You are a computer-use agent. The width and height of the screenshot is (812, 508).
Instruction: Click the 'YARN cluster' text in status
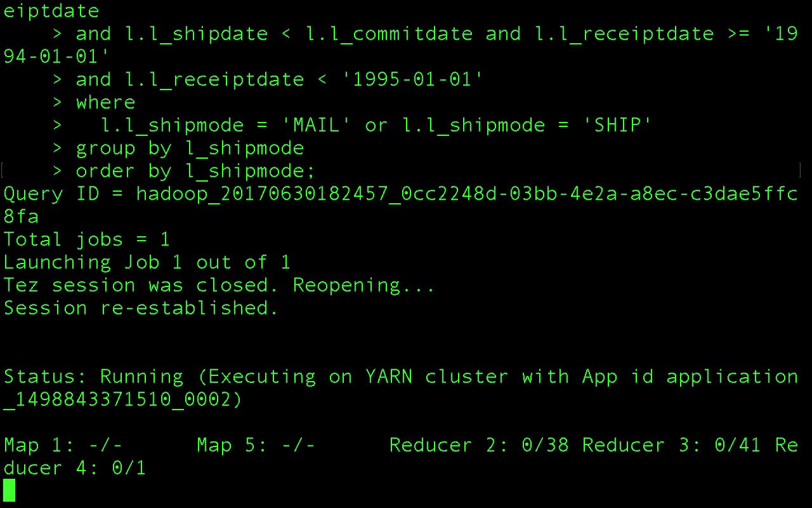click(436, 377)
